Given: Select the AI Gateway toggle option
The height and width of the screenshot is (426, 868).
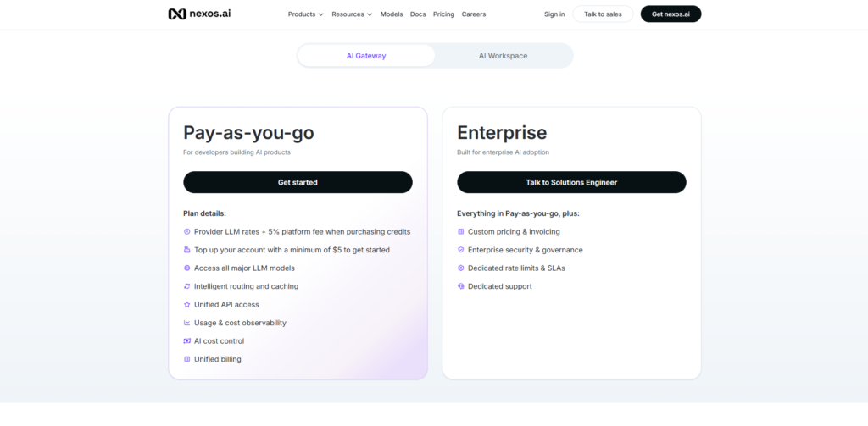Looking at the screenshot, I should (366, 56).
